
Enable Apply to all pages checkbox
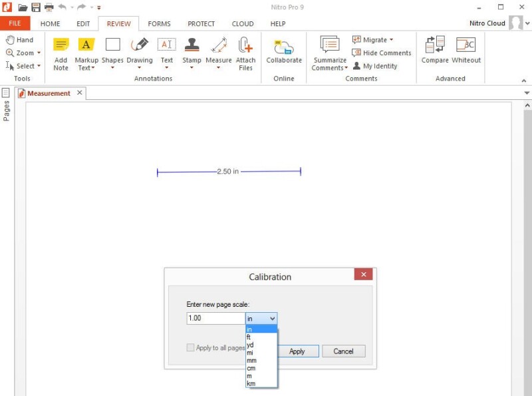(x=191, y=348)
